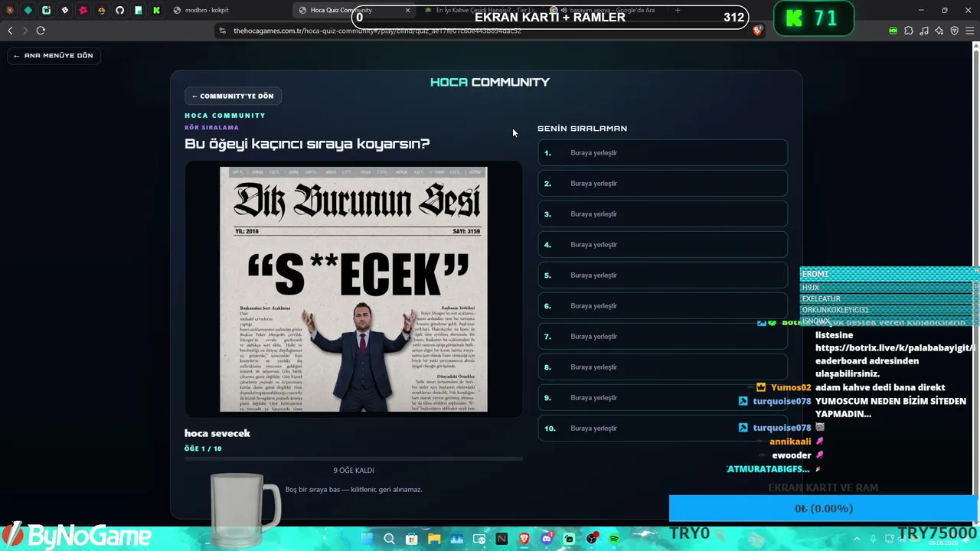This screenshot has width=980, height=551.
Task: Go back to the previous browser page
Action: point(10,31)
